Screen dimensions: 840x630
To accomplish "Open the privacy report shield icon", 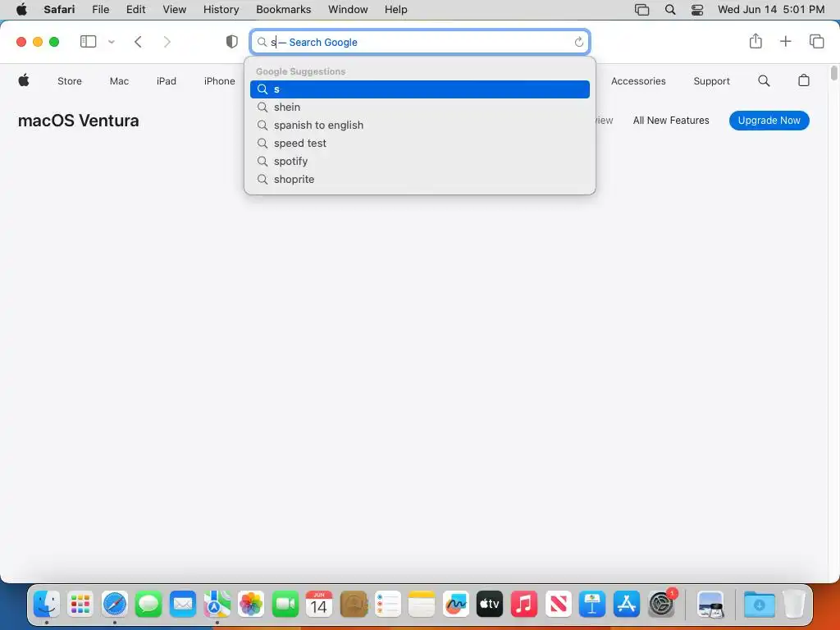I will click(231, 42).
